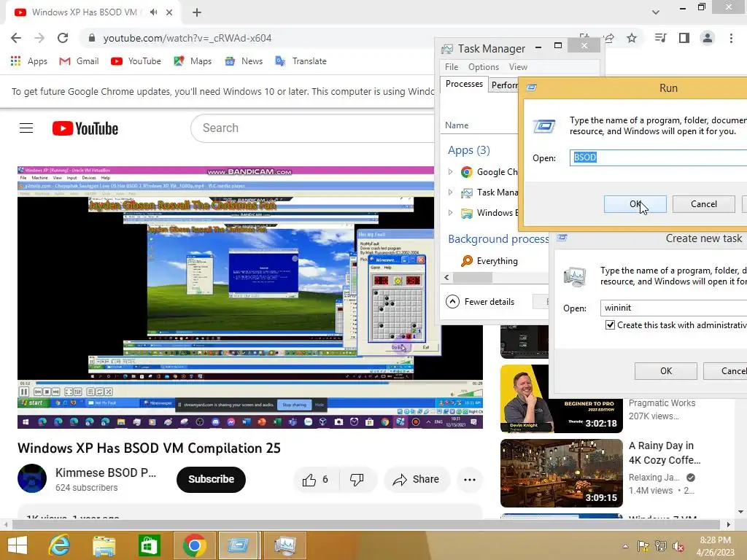Image resolution: width=747 pixels, height=560 pixels.
Task: Open Action Center flag tray icon
Action: (x=643, y=546)
